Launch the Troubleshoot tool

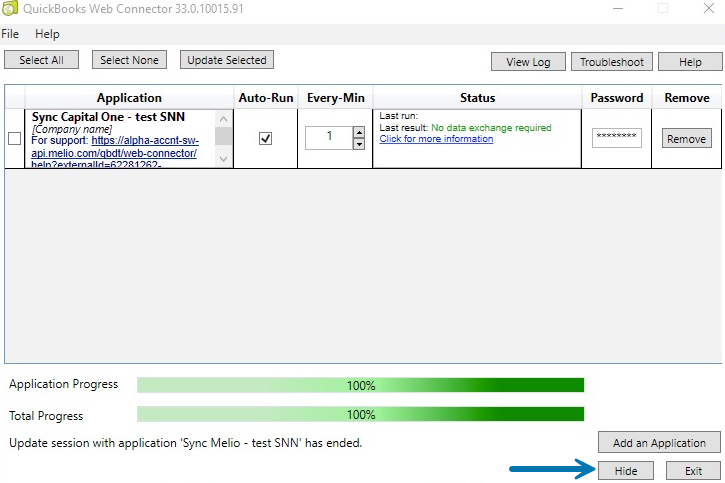(x=612, y=62)
